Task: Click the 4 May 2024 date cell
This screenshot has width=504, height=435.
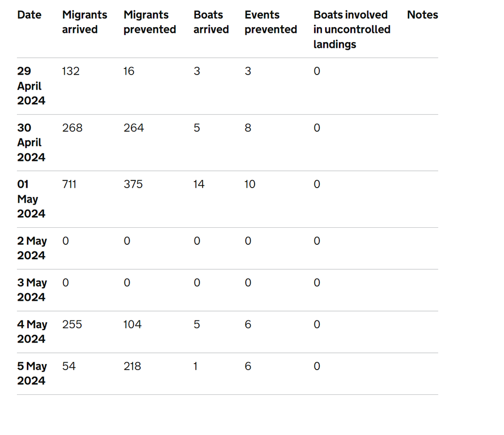Action: click(32, 332)
